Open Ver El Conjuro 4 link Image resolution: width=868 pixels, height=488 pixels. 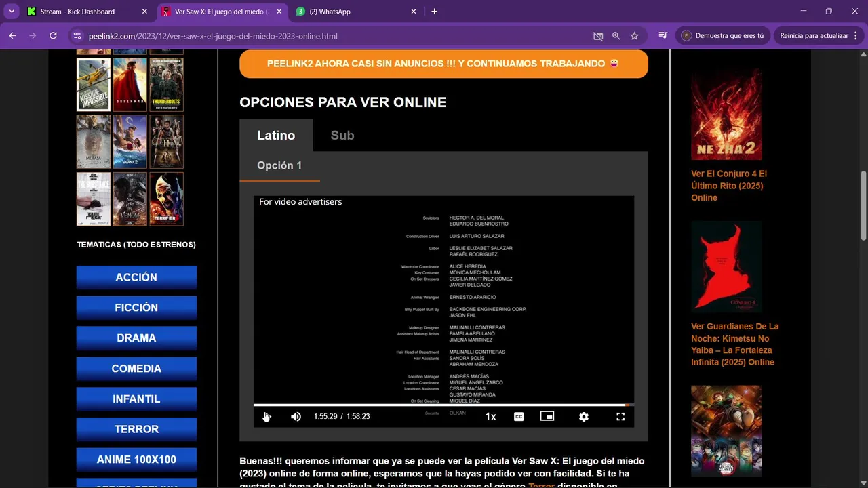(x=729, y=186)
